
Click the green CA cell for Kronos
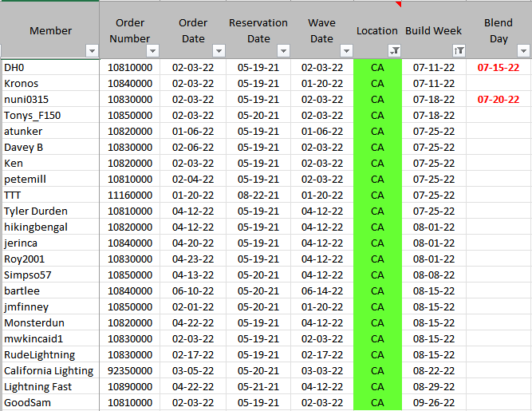tap(377, 84)
